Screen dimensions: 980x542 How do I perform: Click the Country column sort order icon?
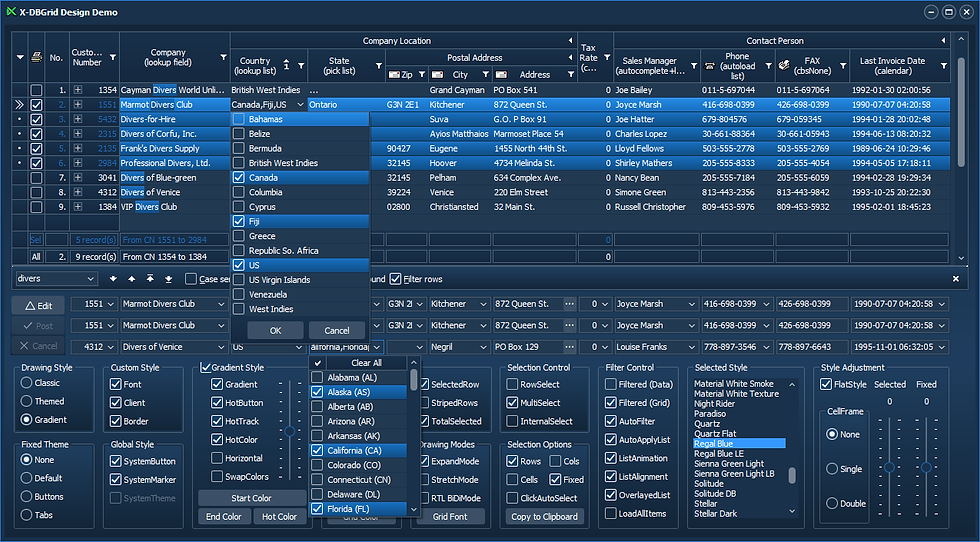coord(286,65)
